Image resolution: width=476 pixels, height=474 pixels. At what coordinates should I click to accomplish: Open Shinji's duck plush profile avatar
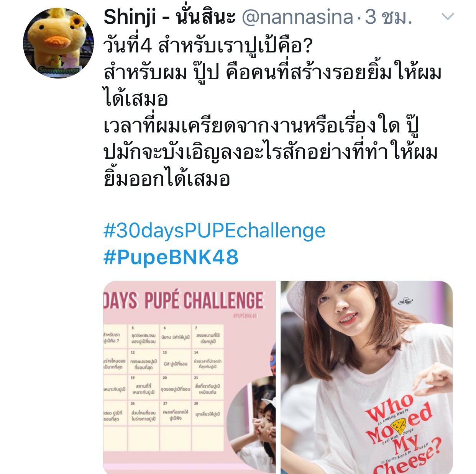[x=58, y=43]
